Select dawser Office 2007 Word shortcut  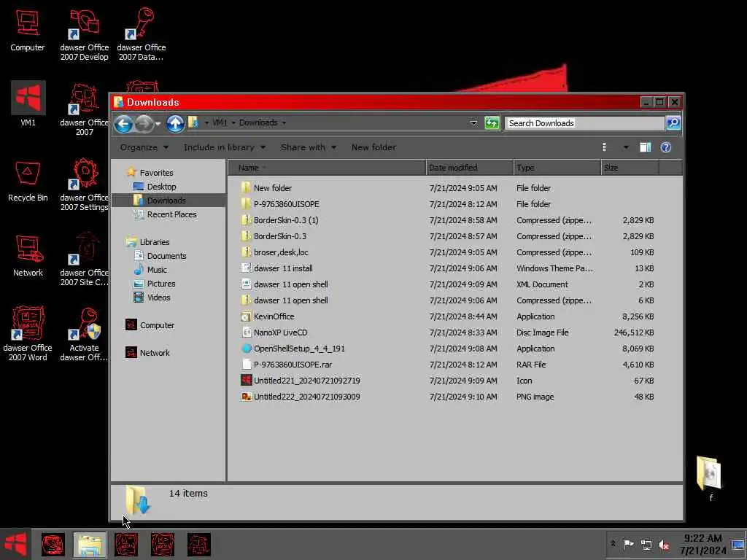pos(28,333)
